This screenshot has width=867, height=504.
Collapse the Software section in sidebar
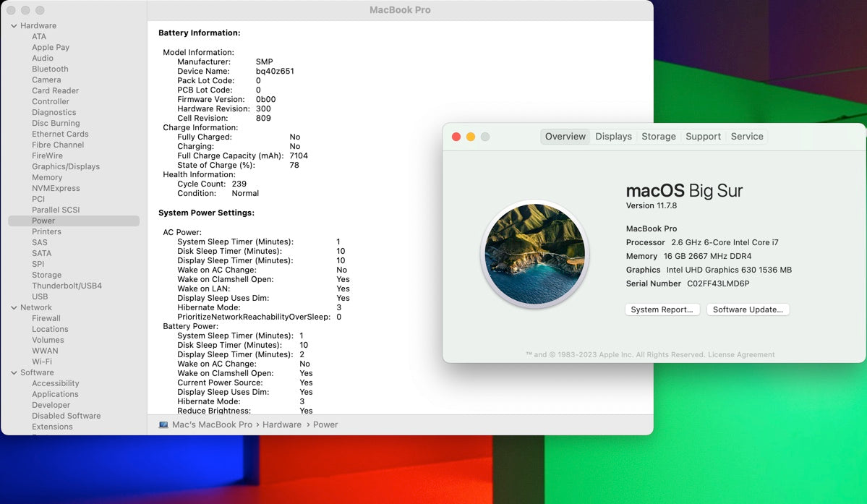point(14,373)
